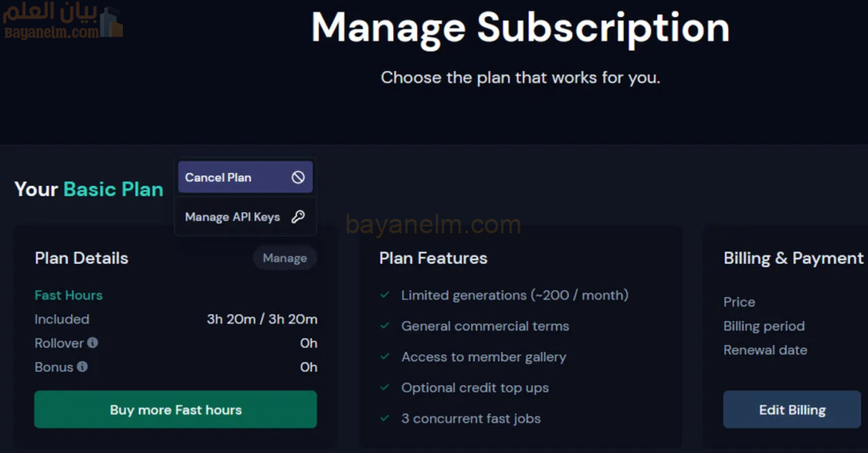This screenshot has height=453, width=868.
Task: Click the Basic Plan heading text
Action: pos(114,189)
